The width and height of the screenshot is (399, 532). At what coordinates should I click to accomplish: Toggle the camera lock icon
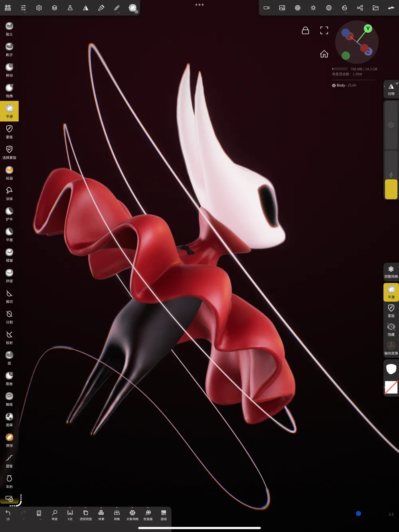click(x=306, y=30)
